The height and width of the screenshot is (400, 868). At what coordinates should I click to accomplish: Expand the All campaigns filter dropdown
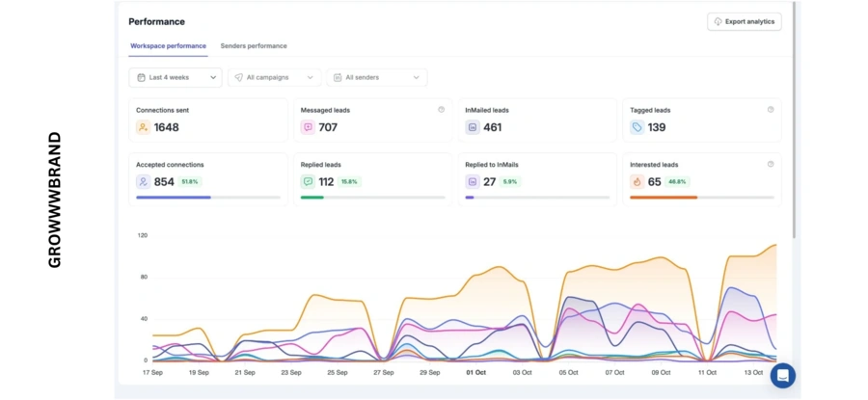pos(275,77)
